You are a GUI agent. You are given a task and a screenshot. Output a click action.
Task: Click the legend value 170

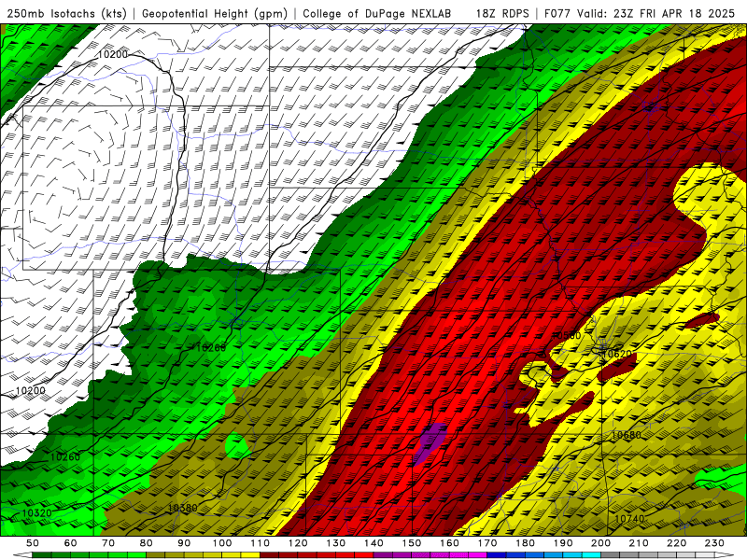tap(487, 543)
